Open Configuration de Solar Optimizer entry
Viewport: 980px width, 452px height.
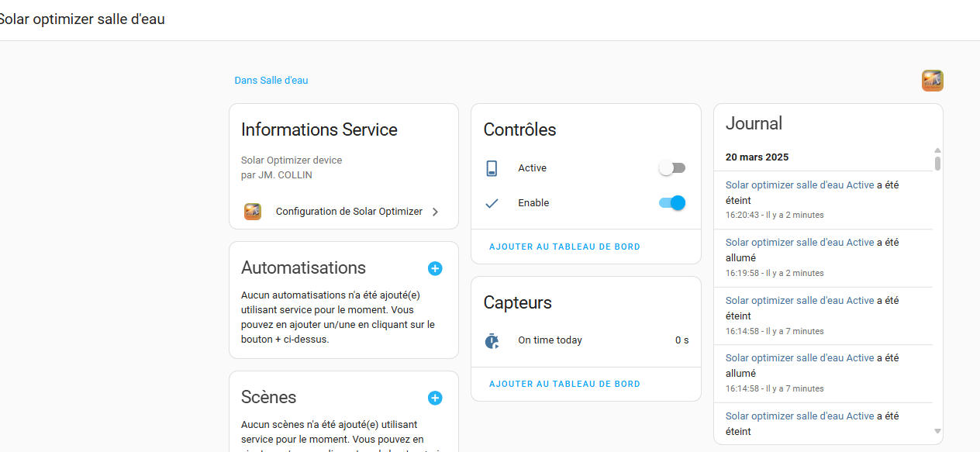(343, 212)
